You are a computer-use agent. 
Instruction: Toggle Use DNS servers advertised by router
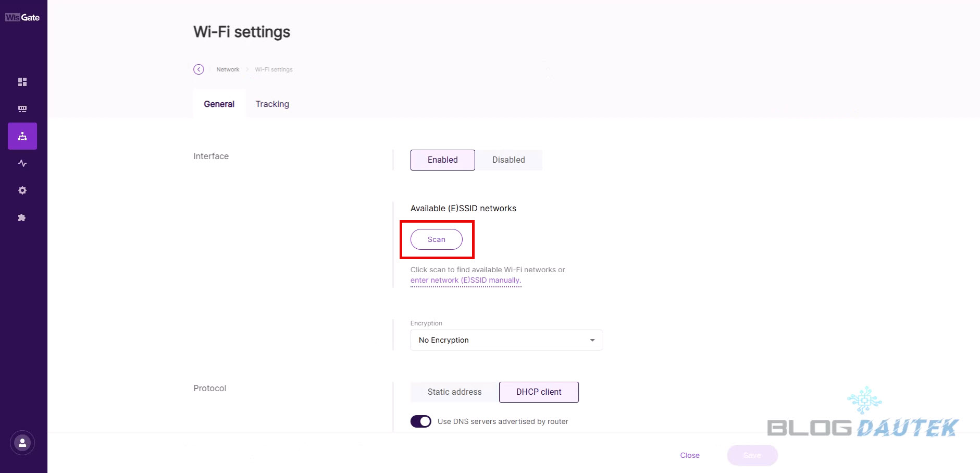click(421, 421)
